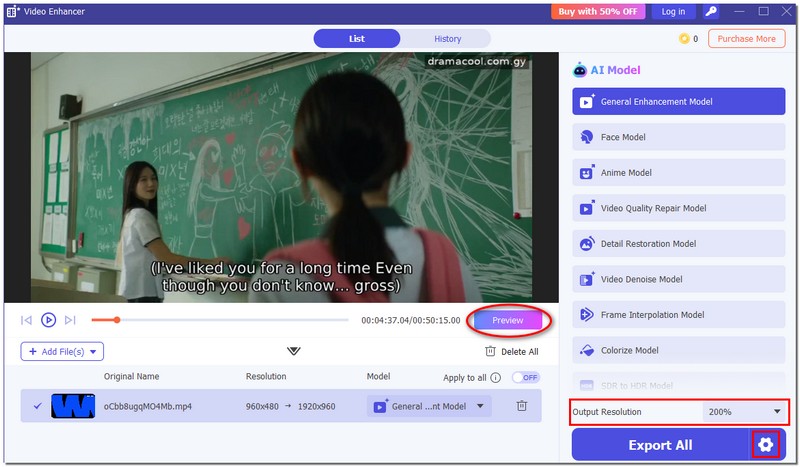Click the play button under the video
The width and height of the screenshot is (800, 467).
pos(48,320)
